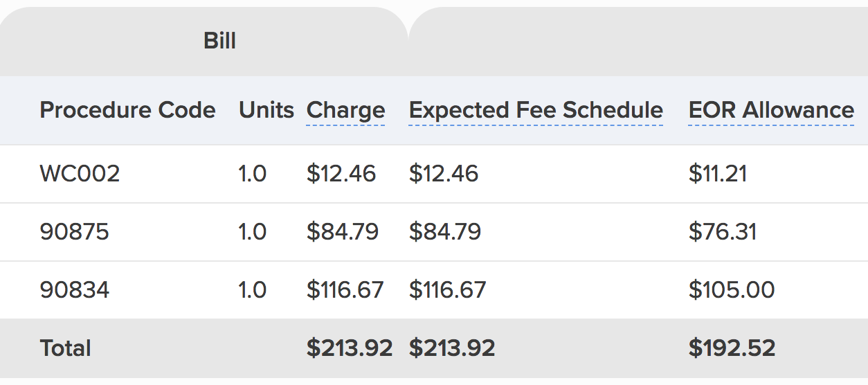Select procedure code WC002 cell
Viewport: 868px width, 385px height.
pos(80,173)
